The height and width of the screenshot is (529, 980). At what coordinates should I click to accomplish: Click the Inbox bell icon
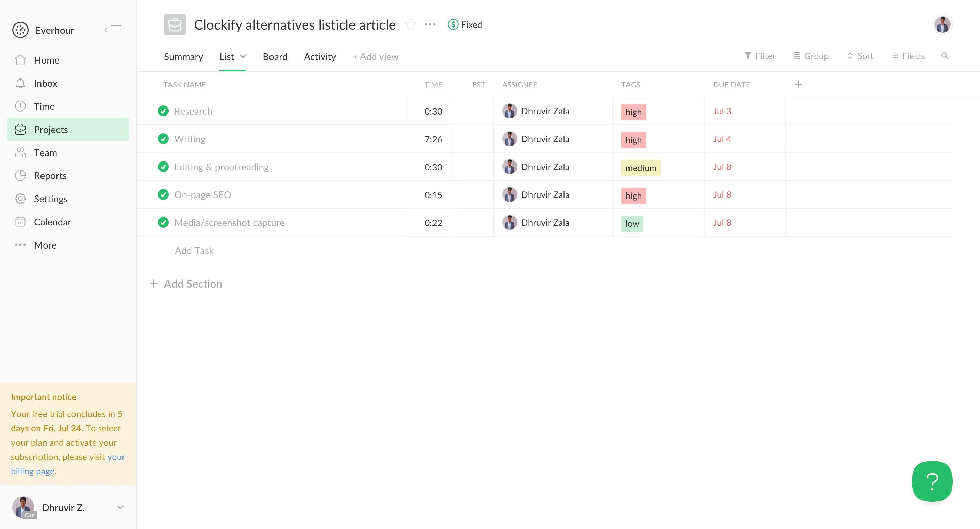click(20, 83)
